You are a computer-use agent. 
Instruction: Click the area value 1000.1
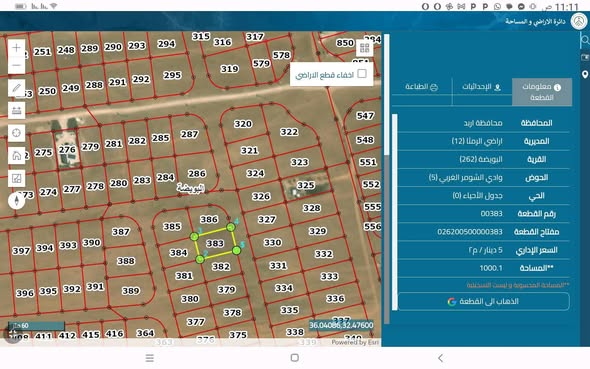[491, 268]
